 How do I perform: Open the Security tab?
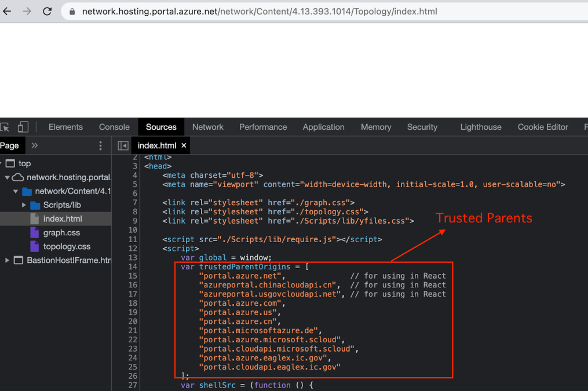coord(422,127)
